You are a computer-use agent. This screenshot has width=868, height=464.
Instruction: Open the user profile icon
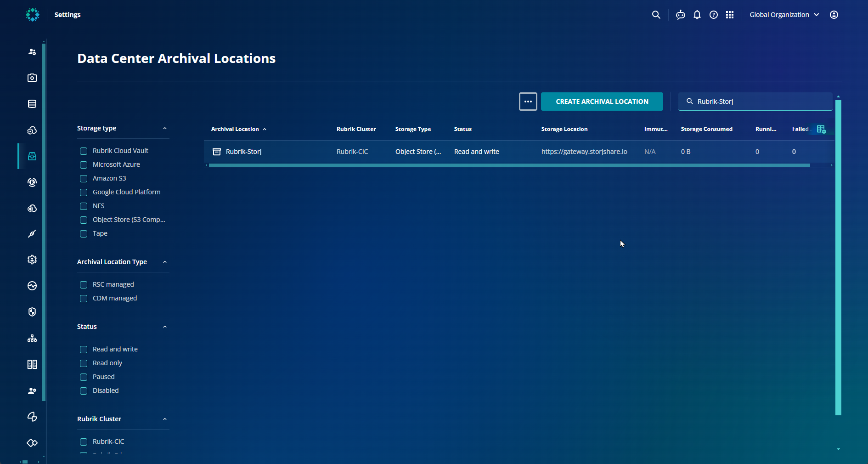coord(834,15)
